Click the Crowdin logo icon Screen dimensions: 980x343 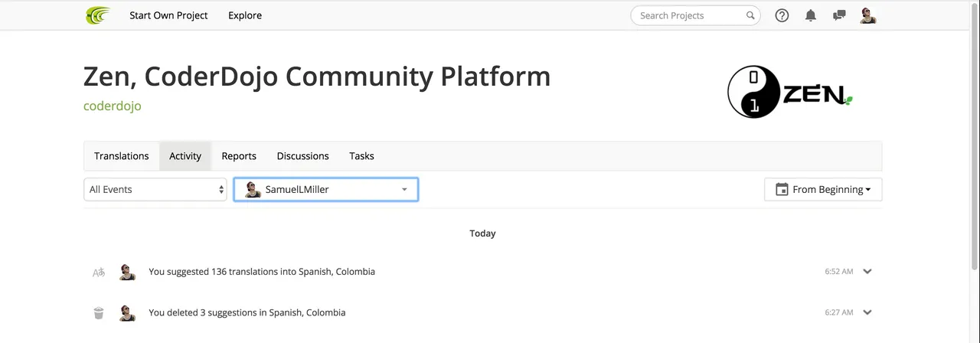click(98, 15)
